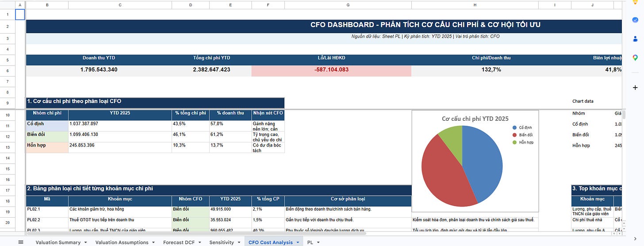Screen dimensions: 644x246
Task: Select column G header
Action: 348,4
